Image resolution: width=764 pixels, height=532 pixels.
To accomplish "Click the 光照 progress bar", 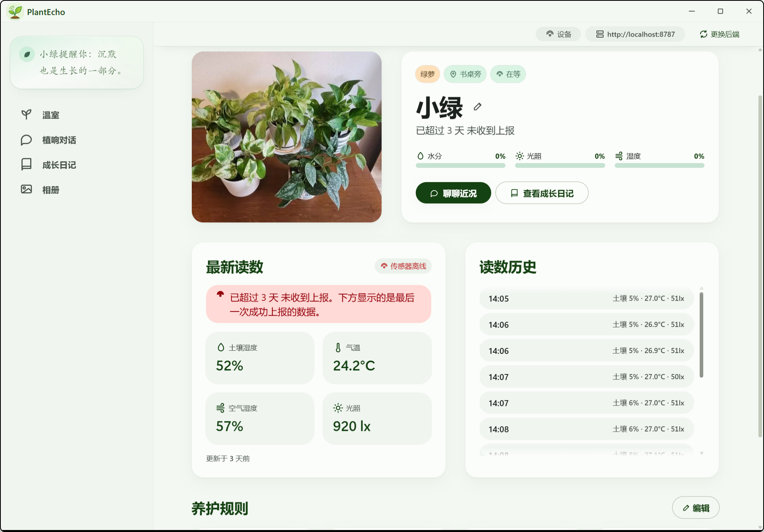I will tap(560, 165).
